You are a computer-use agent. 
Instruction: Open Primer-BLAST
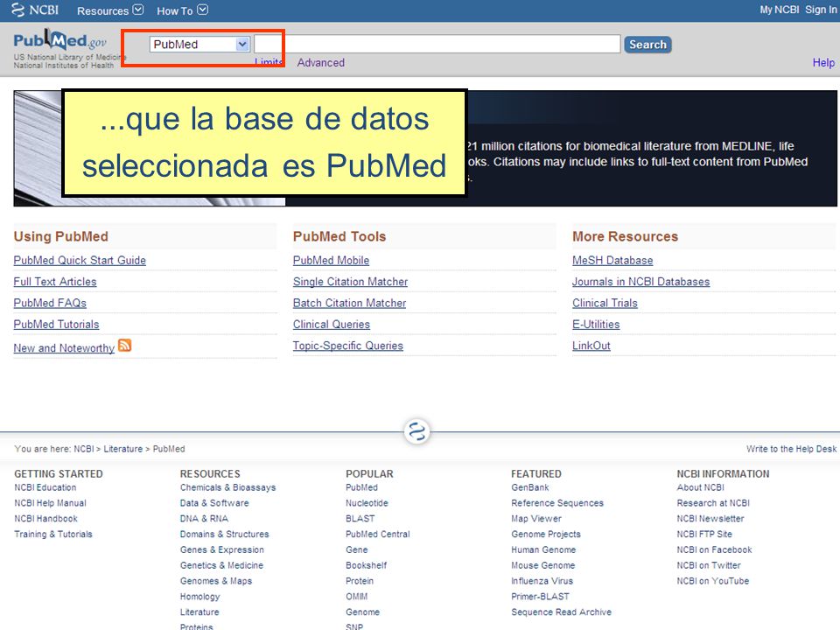(x=541, y=596)
